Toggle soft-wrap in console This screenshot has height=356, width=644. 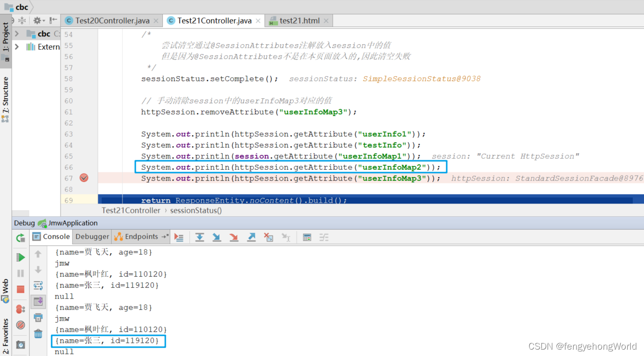[38, 285]
